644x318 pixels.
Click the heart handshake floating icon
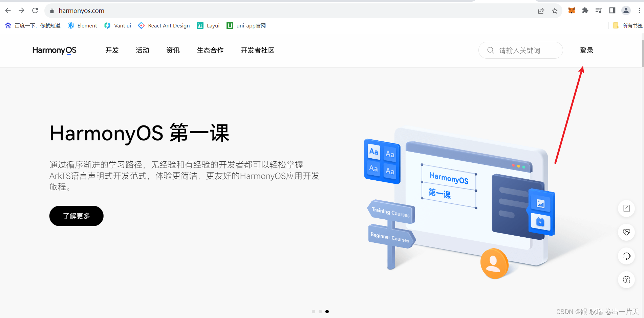(626, 232)
